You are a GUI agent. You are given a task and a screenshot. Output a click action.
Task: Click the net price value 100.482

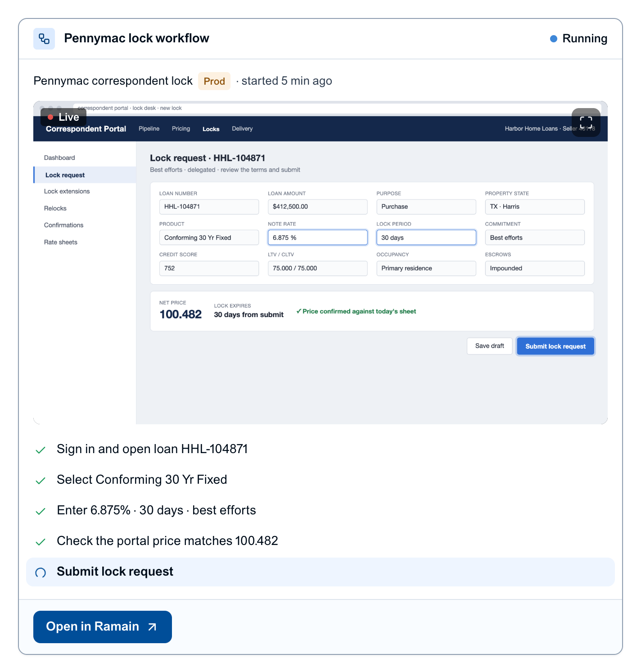click(x=181, y=314)
